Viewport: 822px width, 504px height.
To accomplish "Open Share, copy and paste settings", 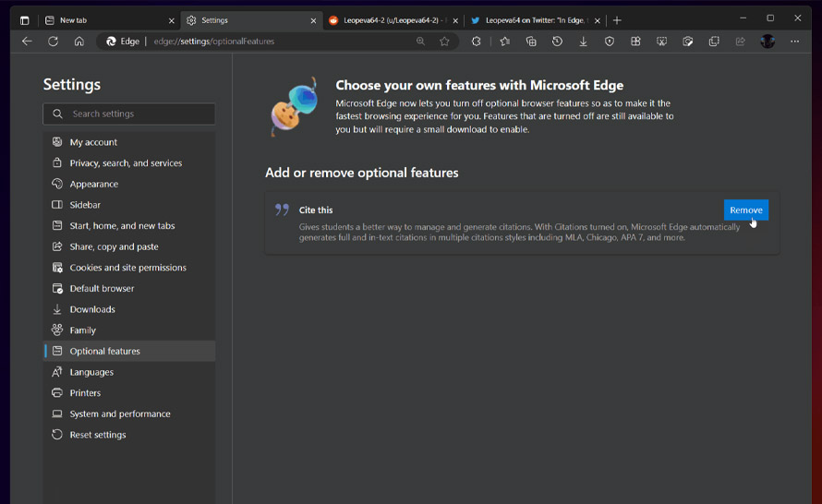I will pyautogui.click(x=129, y=246).
